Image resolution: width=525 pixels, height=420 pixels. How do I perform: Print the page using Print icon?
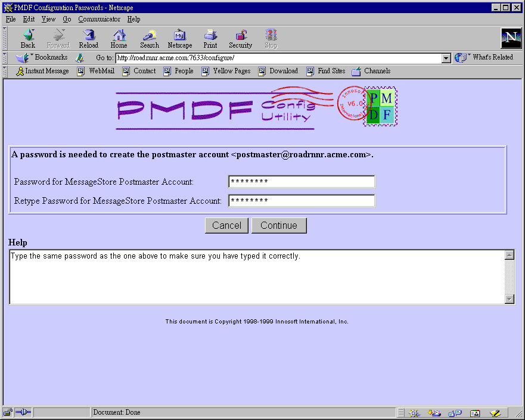click(x=210, y=38)
